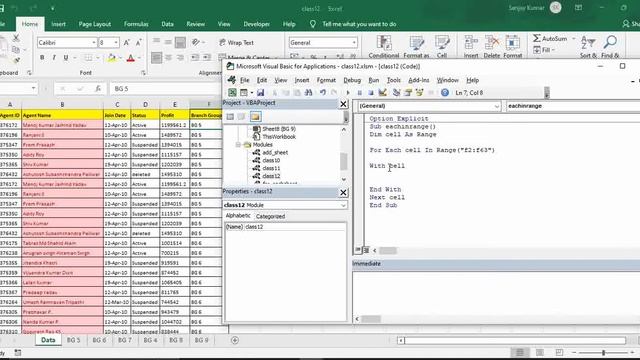
Task: Open the Insert UserForm dropdown arrow in VBA toolbar
Action: pyautogui.click(x=251, y=93)
